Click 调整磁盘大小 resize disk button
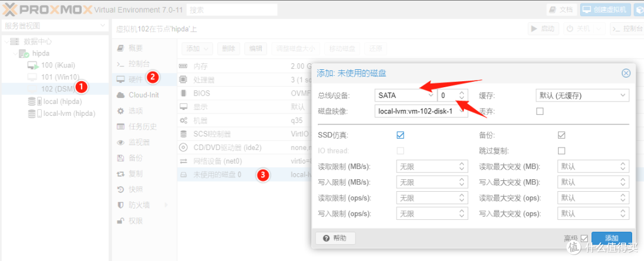Image resolution: width=644 pixels, height=261 pixels. click(296, 48)
